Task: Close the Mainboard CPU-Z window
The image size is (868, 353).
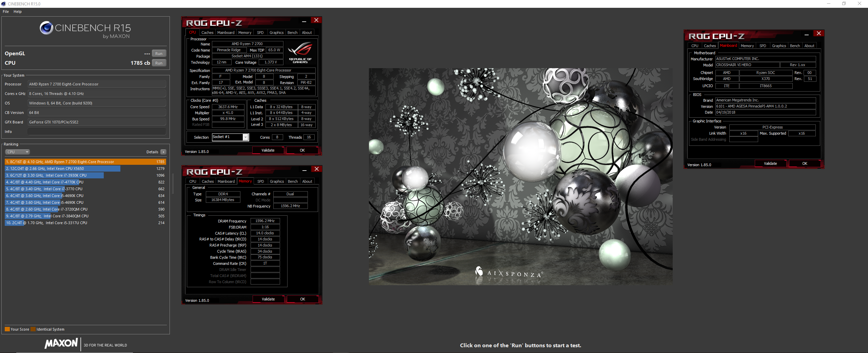Action: (x=819, y=33)
